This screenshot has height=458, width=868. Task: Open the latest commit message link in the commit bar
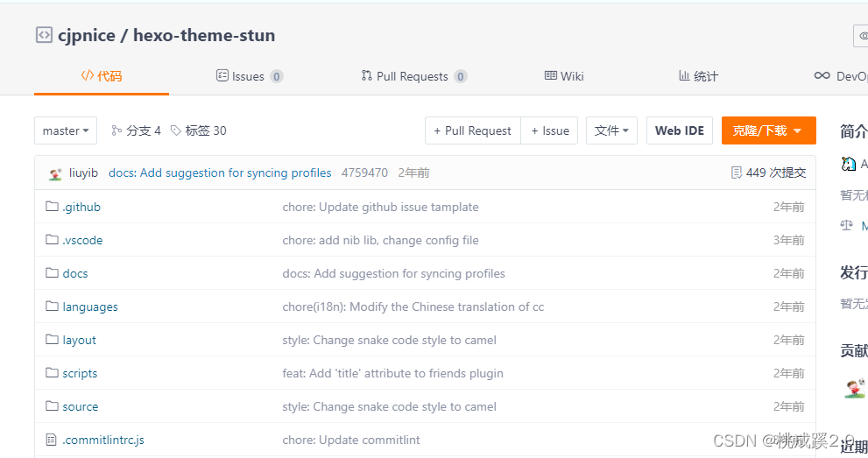pyautogui.click(x=221, y=173)
